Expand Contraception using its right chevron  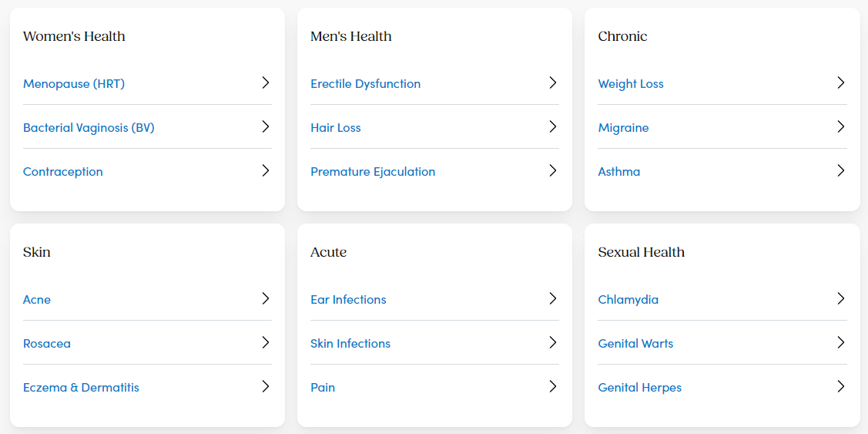click(x=266, y=170)
